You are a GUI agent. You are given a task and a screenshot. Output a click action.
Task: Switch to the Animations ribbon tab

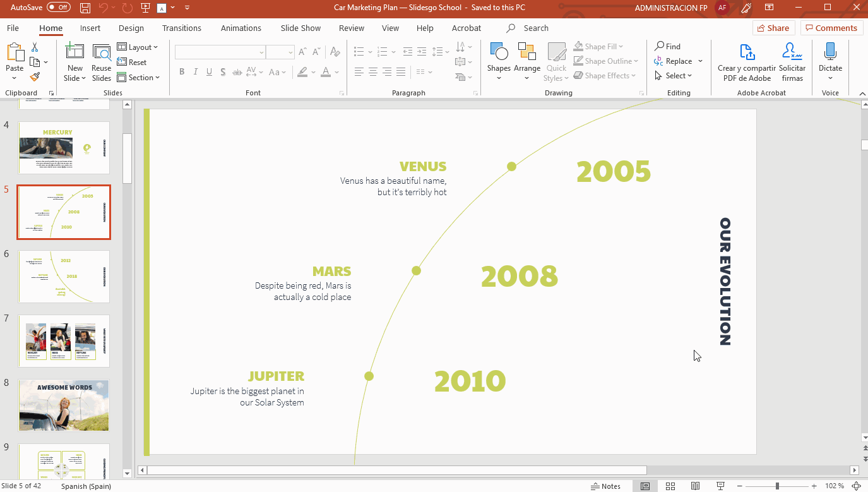pos(241,28)
